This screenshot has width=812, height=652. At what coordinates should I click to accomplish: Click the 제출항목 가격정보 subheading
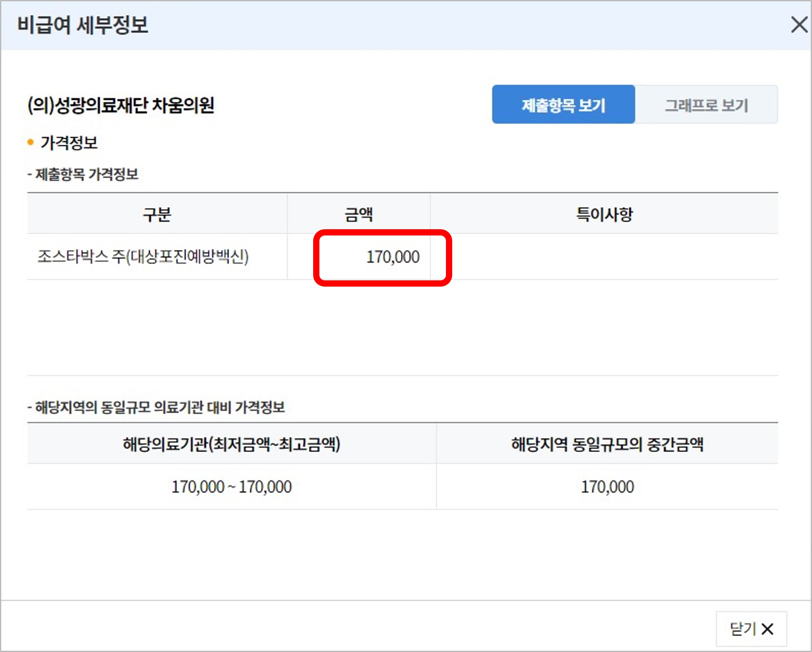pos(83,174)
